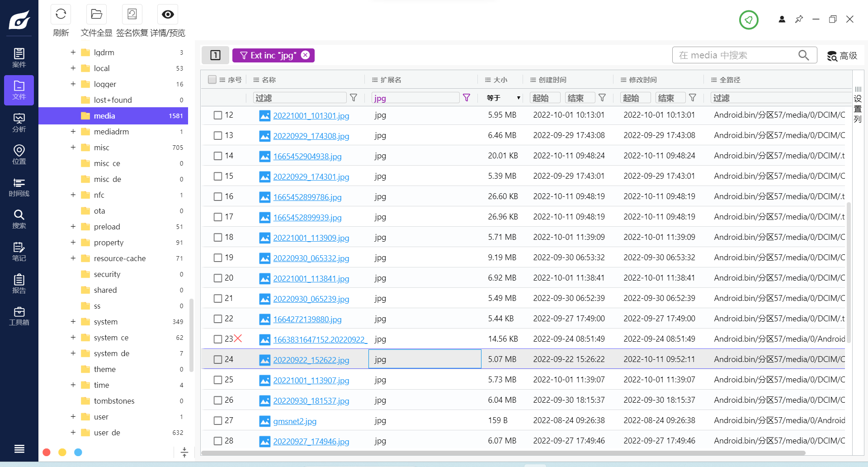Click the modified-time filter funnel icon
Viewport: 868px width, 467px height.
pyautogui.click(x=693, y=98)
